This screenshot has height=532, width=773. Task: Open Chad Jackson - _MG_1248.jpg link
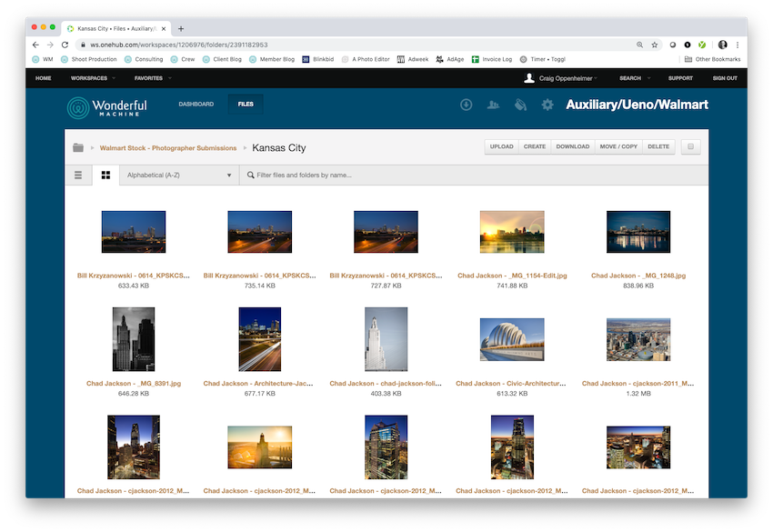[x=638, y=276]
